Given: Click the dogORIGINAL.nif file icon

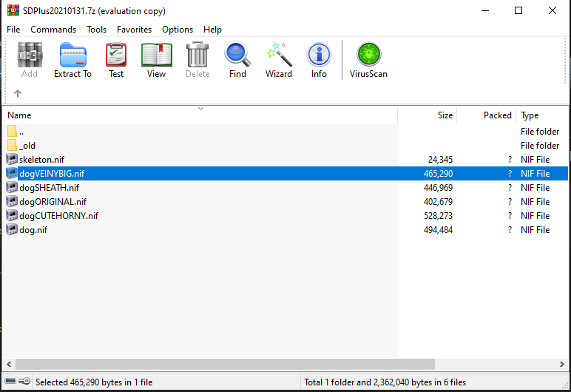Looking at the screenshot, I should point(12,201).
